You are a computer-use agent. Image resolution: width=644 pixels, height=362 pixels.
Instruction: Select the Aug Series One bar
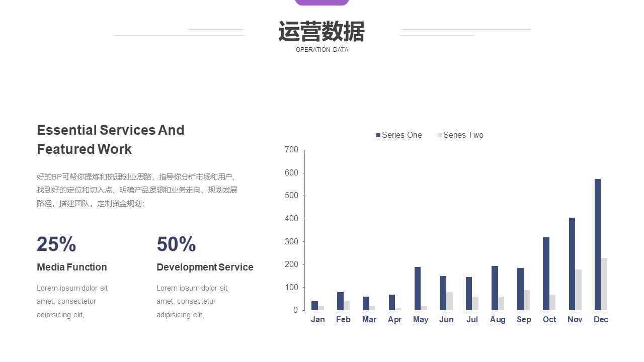pos(495,288)
